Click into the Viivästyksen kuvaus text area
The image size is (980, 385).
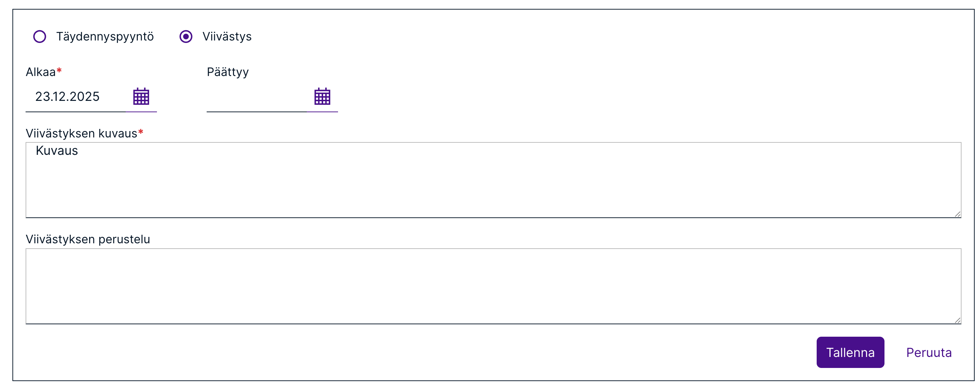click(493, 180)
